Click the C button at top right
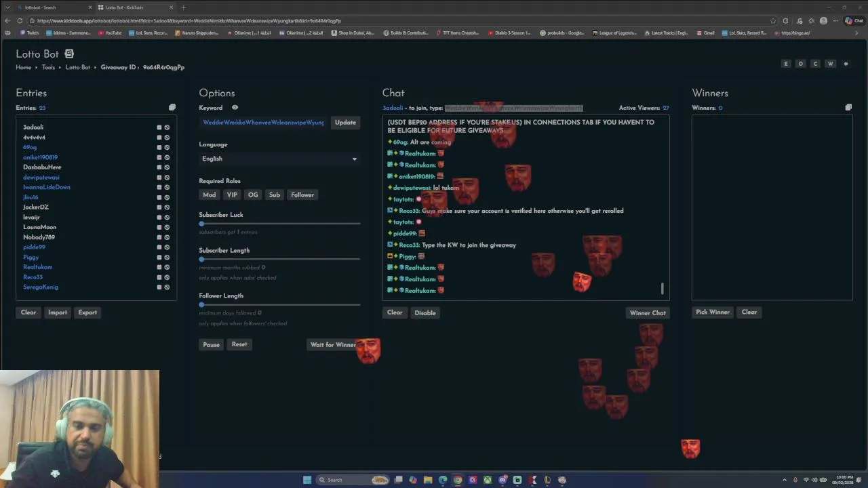This screenshot has width=868, height=488. click(816, 64)
